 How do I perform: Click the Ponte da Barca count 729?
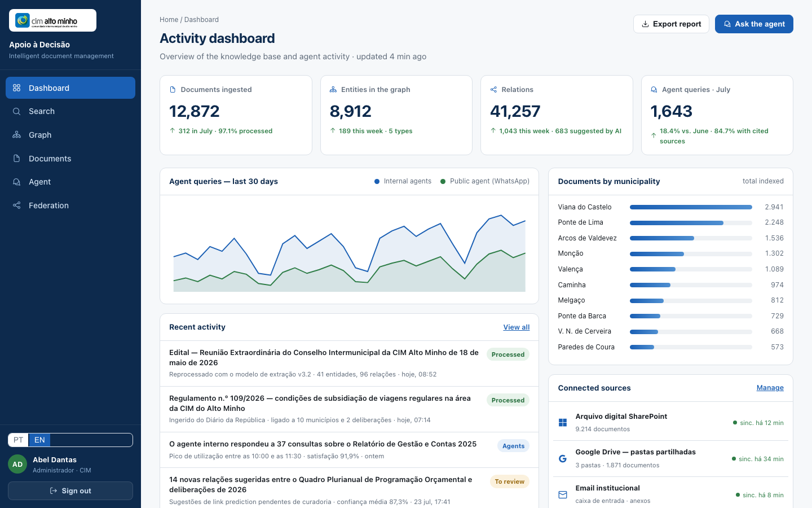click(777, 316)
